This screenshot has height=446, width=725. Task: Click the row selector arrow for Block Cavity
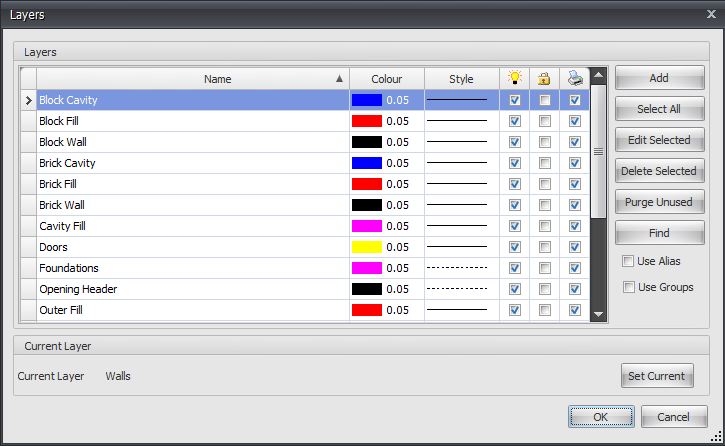pos(29,100)
